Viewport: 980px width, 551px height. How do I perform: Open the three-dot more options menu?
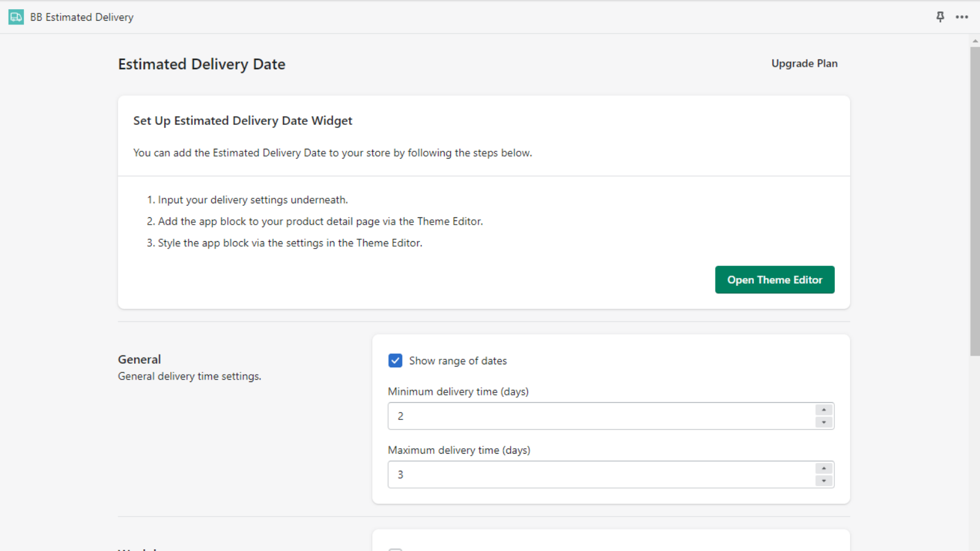(962, 17)
